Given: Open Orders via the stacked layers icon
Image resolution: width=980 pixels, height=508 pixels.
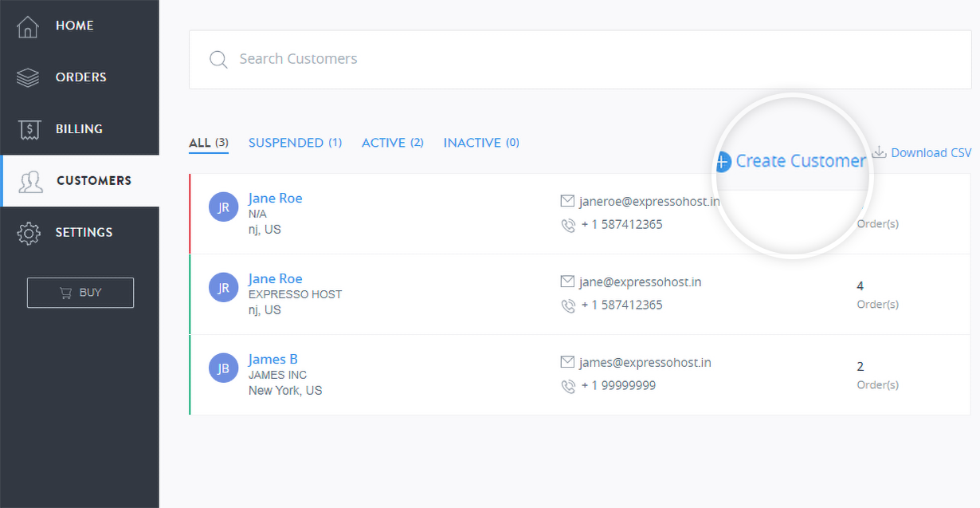Looking at the screenshot, I should click(x=28, y=77).
